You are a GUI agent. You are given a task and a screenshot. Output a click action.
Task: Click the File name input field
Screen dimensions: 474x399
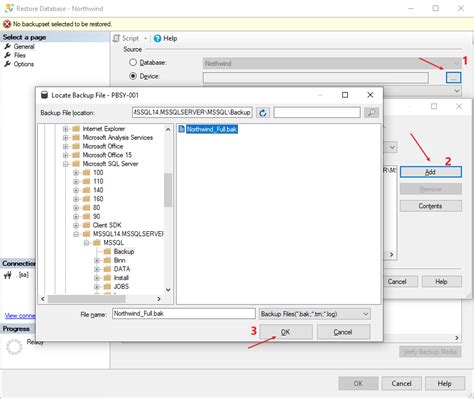(184, 314)
